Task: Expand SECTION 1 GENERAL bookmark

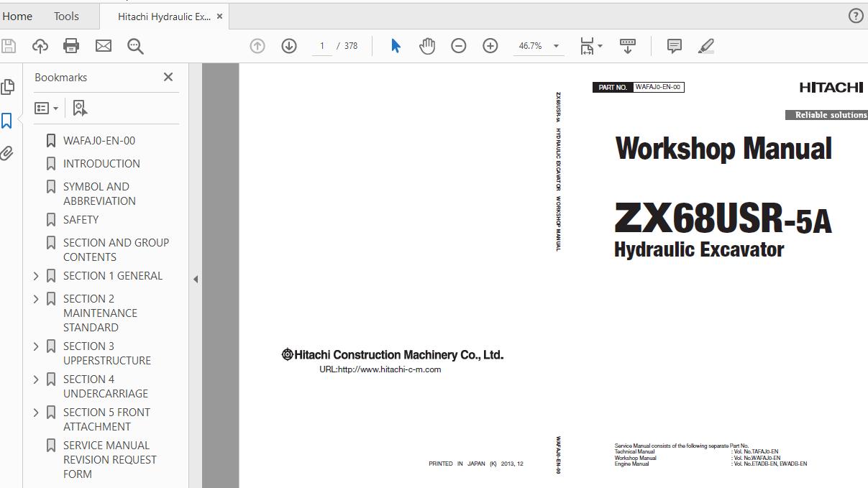Action: pyautogui.click(x=37, y=275)
